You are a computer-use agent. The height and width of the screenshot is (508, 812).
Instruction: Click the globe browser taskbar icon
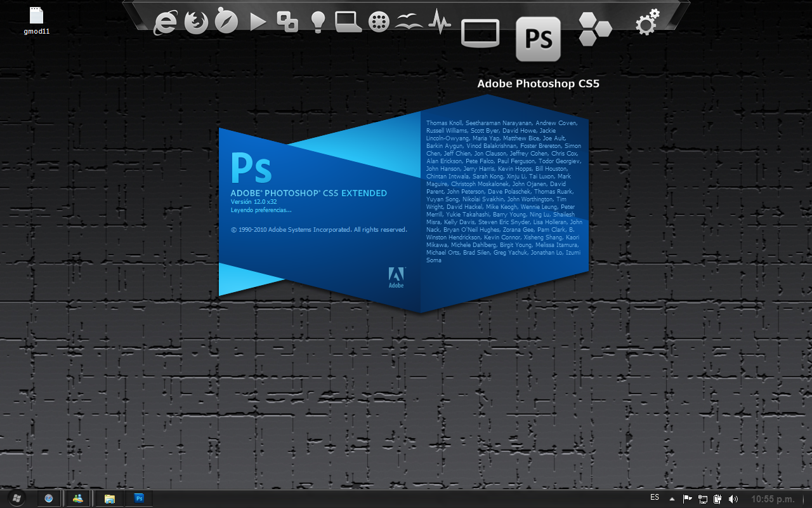click(49, 498)
